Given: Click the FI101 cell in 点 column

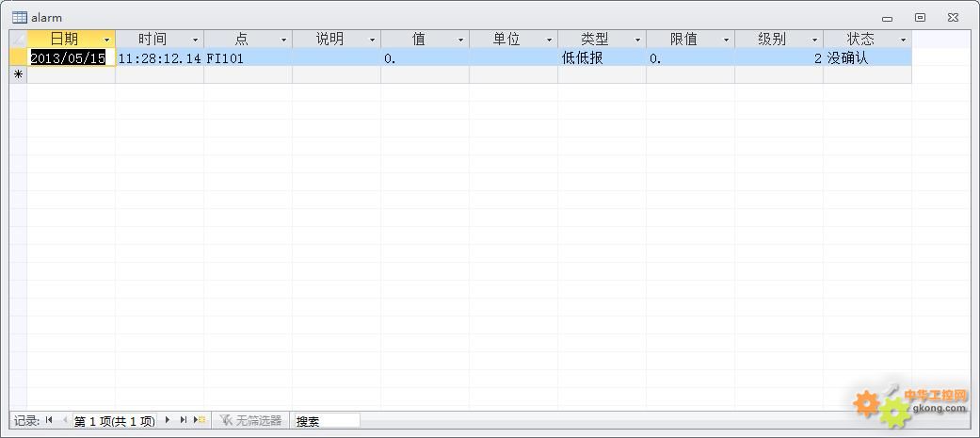Looking at the screenshot, I should click(247, 57).
